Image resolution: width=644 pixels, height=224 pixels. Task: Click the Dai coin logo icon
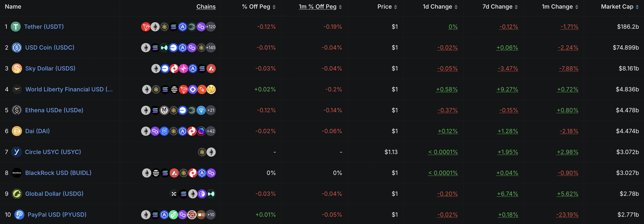click(17, 131)
